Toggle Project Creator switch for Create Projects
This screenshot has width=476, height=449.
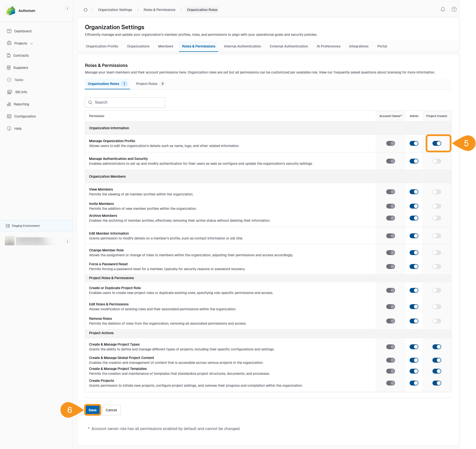(x=437, y=383)
